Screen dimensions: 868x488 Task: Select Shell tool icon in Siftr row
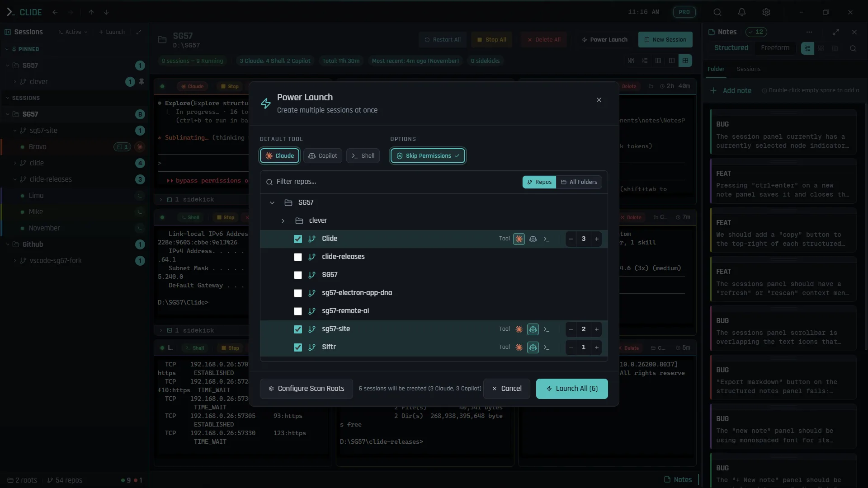coord(547,347)
